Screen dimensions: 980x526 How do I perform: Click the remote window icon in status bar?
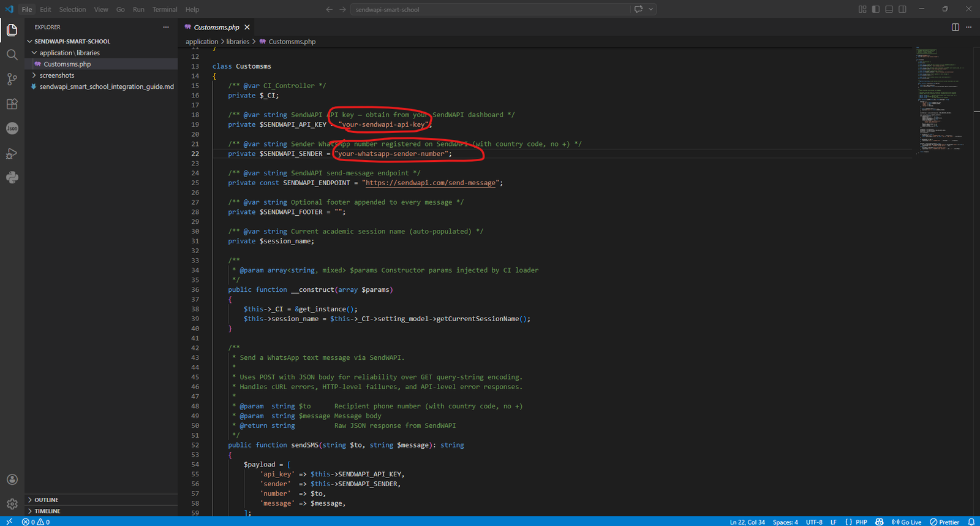[9, 522]
